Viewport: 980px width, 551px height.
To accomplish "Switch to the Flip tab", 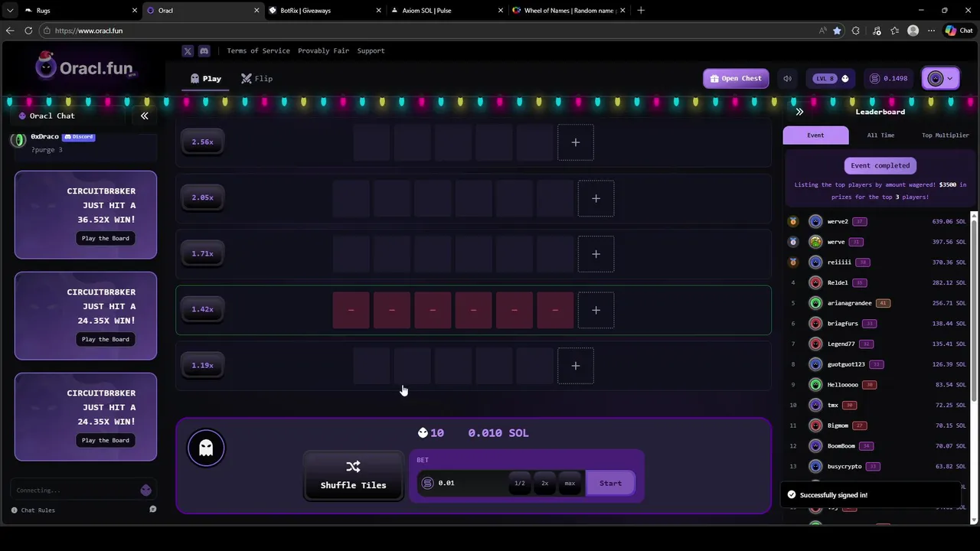I will click(x=256, y=79).
